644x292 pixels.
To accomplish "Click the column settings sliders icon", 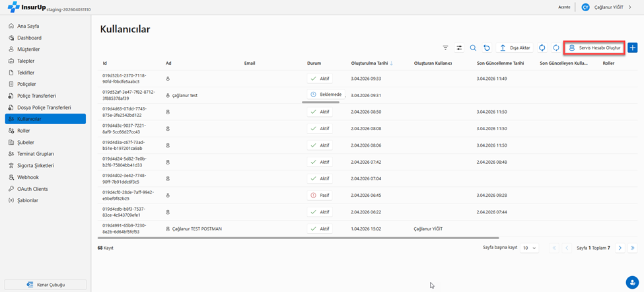I will (x=459, y=48).
